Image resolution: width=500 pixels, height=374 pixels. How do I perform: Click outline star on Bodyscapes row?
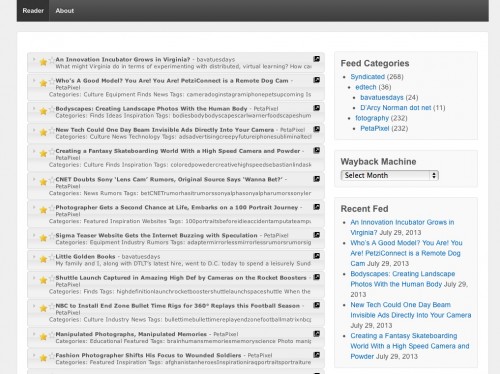pyautogui.click(x=52, y=109)
